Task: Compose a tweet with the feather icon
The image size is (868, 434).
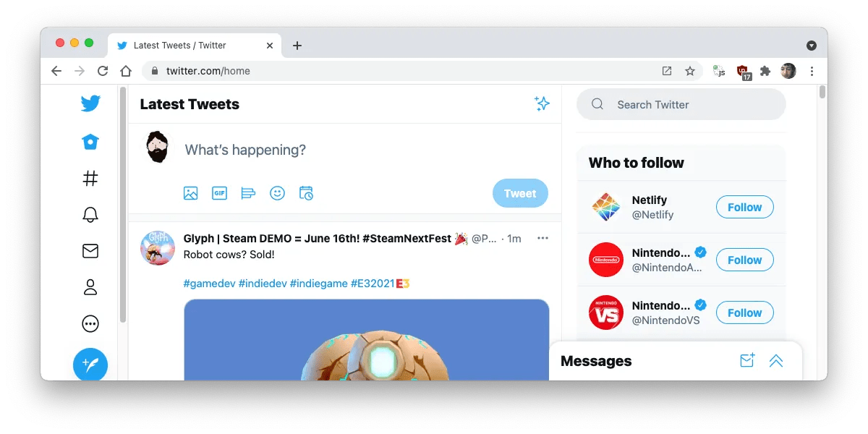Action: tap(90, 365)
